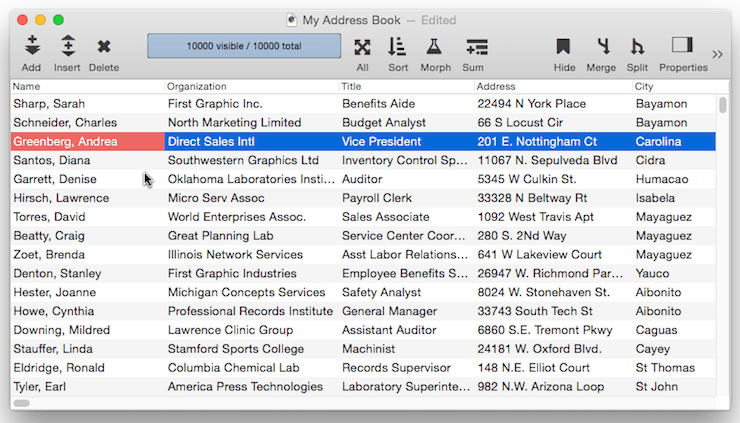Click the 'General Manager' title cell

(x=406, y=312)
